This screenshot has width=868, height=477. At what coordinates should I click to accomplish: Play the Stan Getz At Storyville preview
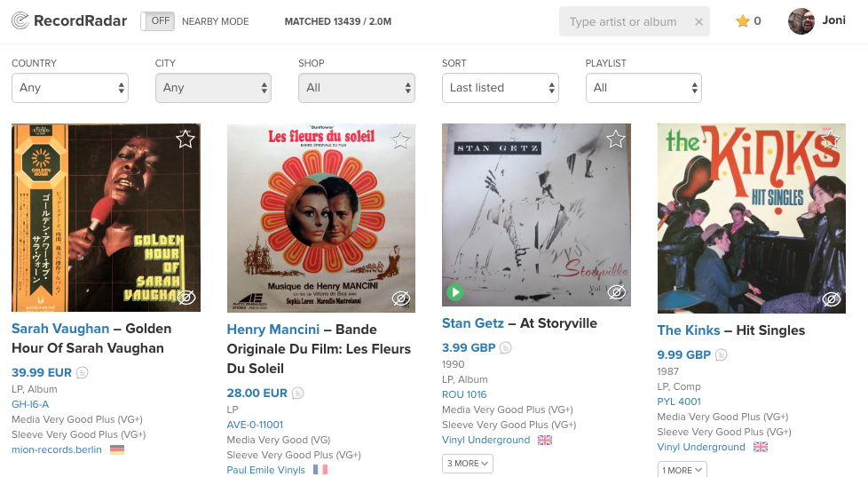coord(455,291)
